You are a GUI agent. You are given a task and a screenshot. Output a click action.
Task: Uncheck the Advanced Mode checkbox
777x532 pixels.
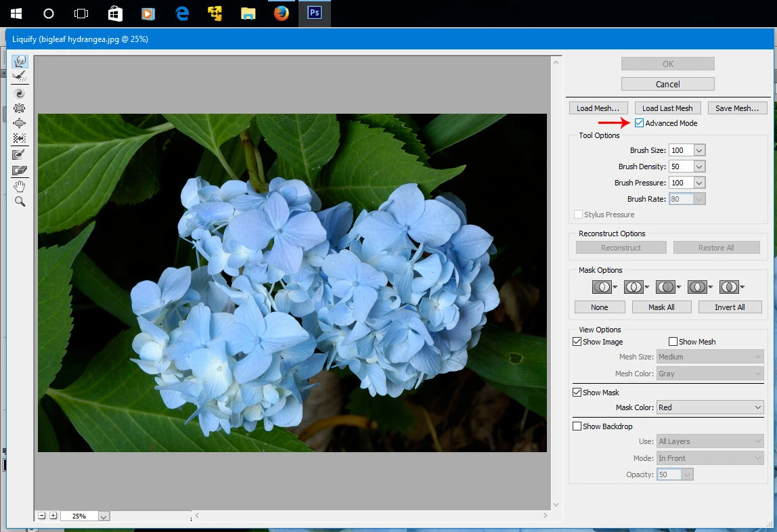[x=639, y=123]
